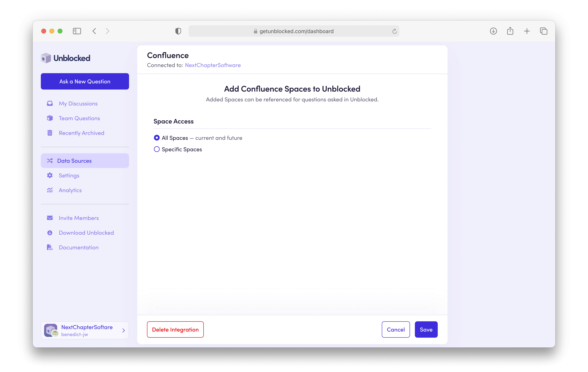Viewport: 588px width, 372px height.
Task: Open Invite Members in the sidebar
Action: pos(85,218)
